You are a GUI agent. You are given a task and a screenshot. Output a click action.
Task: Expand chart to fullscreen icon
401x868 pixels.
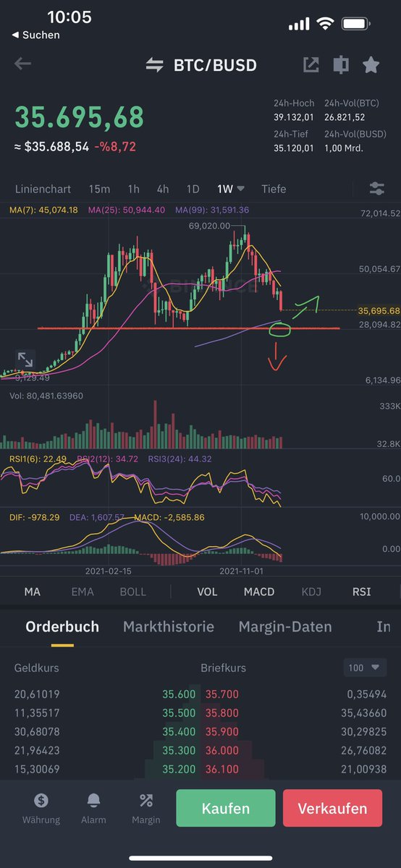coord(25,359)
